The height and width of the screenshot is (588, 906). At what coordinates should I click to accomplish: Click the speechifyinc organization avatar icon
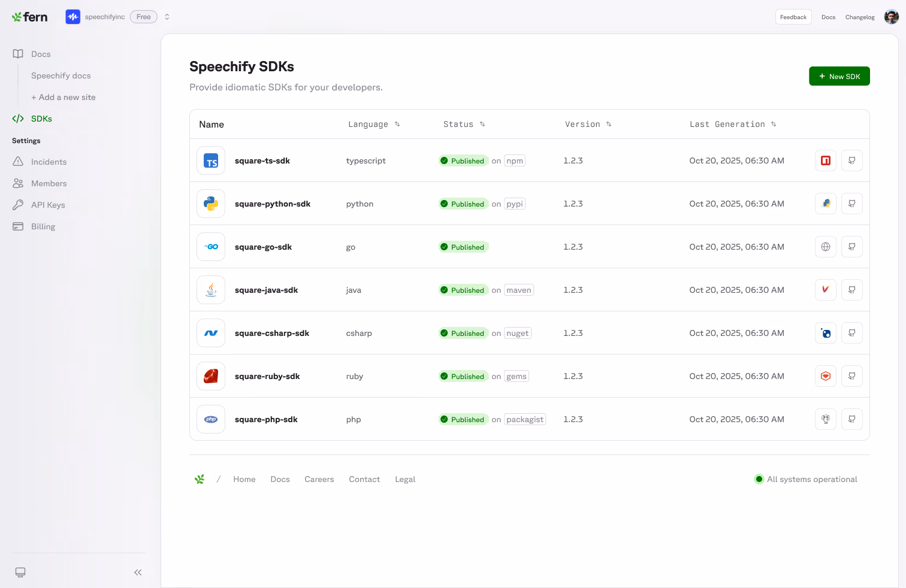coord(73,17)
